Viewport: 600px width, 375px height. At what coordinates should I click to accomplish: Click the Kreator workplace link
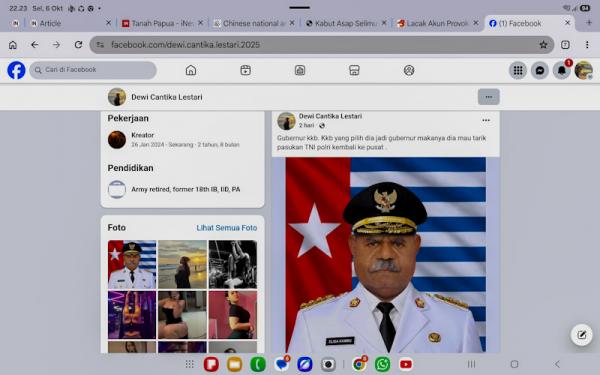pos(142,135)
